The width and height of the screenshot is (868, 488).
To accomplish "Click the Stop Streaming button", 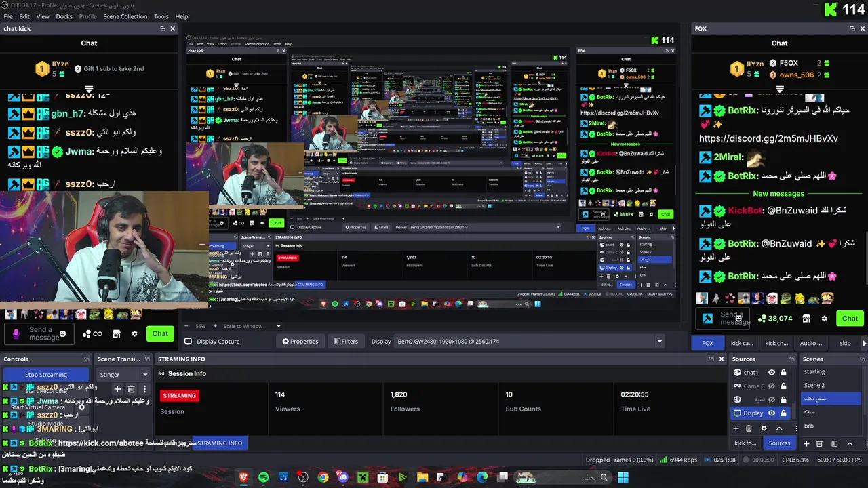I will (x=46, y=375).
